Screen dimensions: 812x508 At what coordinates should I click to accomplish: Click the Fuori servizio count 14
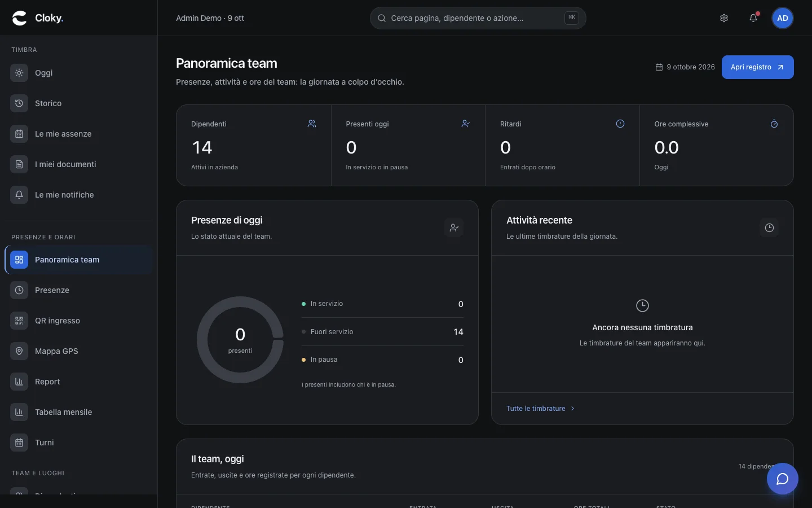tap(458, 332)
